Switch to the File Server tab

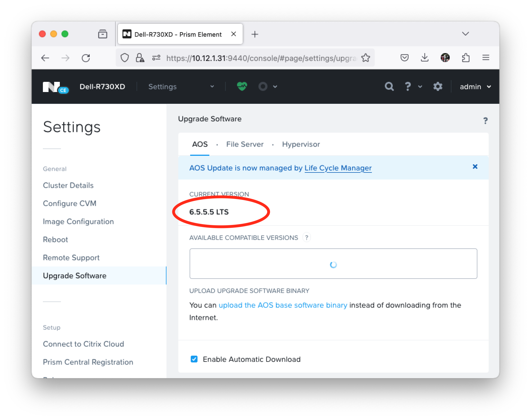click(x=245, y=144)
